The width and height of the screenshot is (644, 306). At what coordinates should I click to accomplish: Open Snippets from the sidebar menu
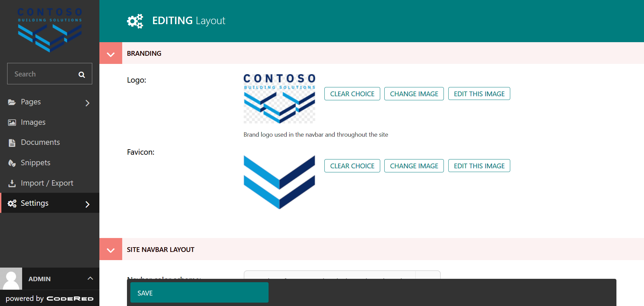click(35, 163)
